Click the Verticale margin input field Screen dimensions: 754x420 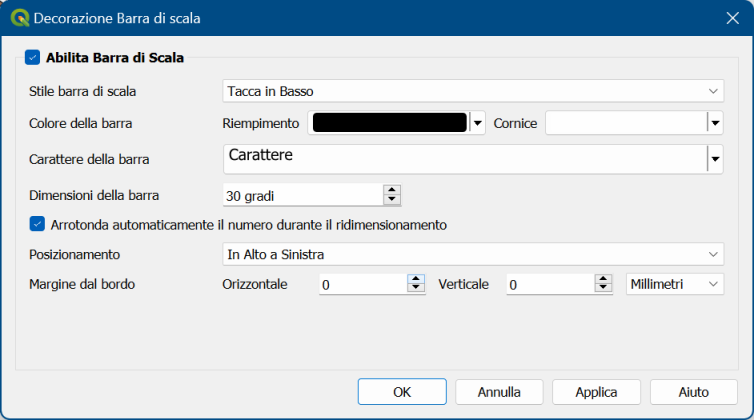click(x=551, y=284)
